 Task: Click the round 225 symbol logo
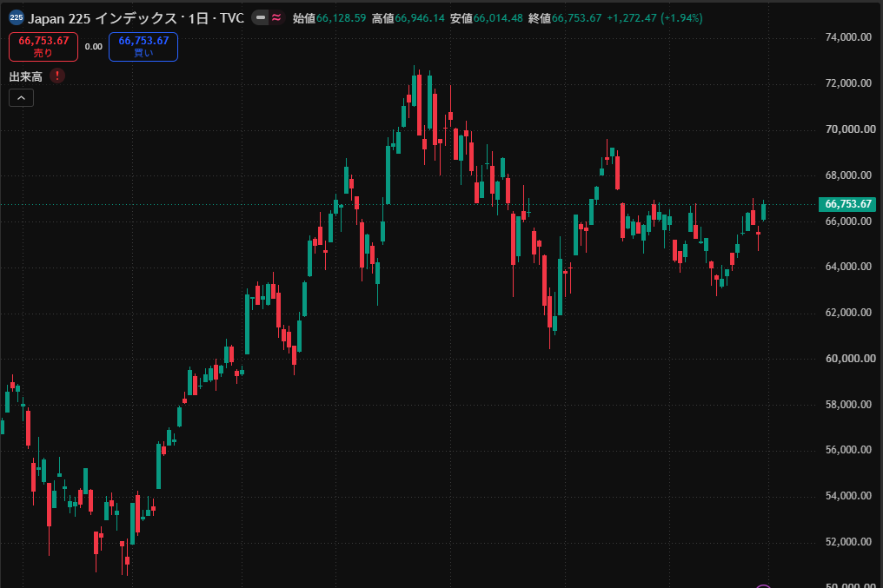pyautogui.click(x=17, y=17)
